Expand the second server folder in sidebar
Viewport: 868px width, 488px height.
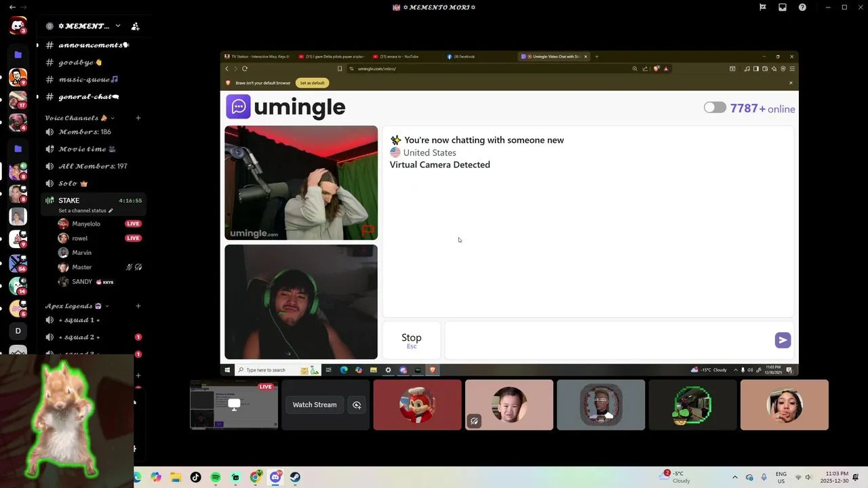click(18, 148)
